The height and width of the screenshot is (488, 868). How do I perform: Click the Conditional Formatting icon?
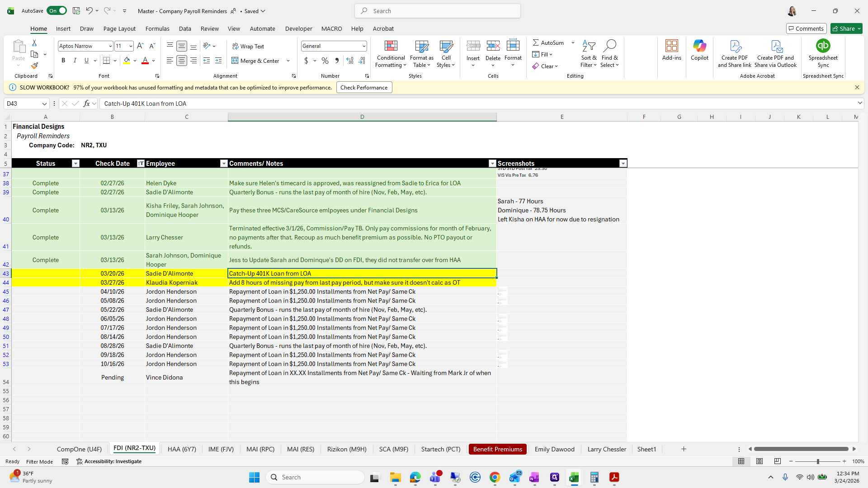391,47
